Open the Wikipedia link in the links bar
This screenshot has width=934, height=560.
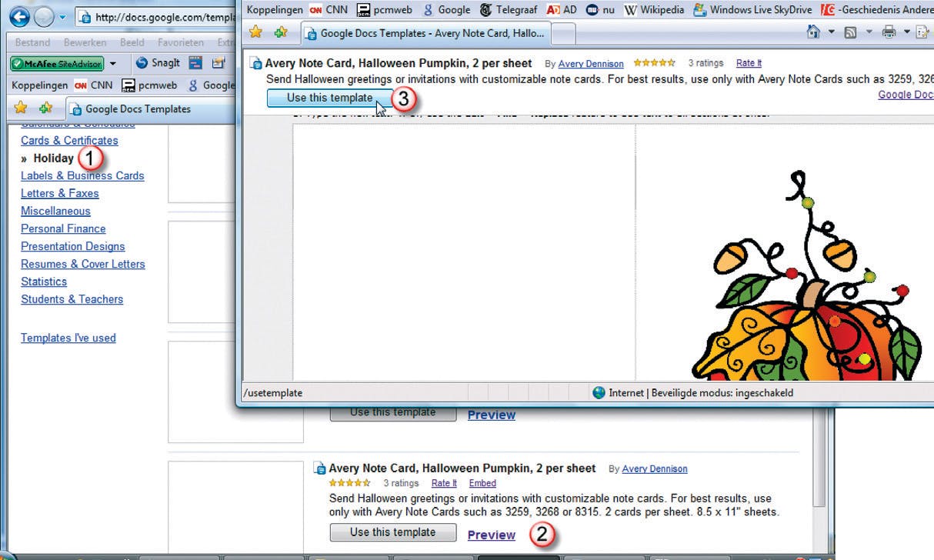tap(653, 10)
